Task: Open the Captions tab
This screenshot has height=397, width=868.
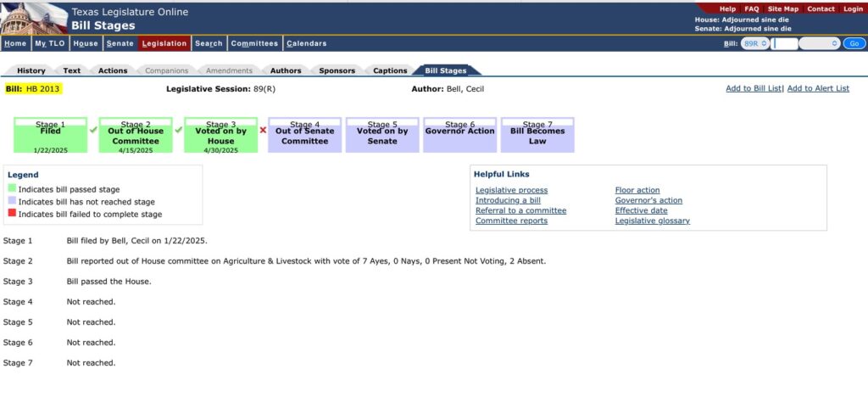Action: point(390,70)
